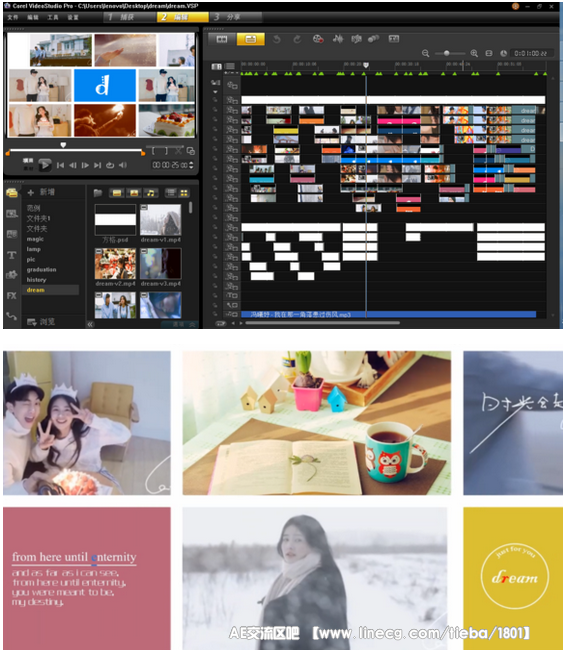Step to next frame button

[85, 165]
